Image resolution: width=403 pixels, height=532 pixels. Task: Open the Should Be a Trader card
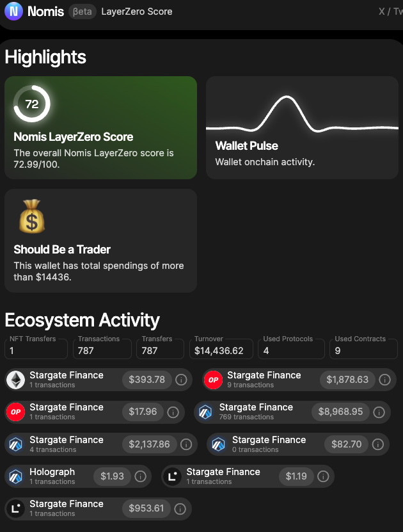pyautogui.click(x=100, y=241)
